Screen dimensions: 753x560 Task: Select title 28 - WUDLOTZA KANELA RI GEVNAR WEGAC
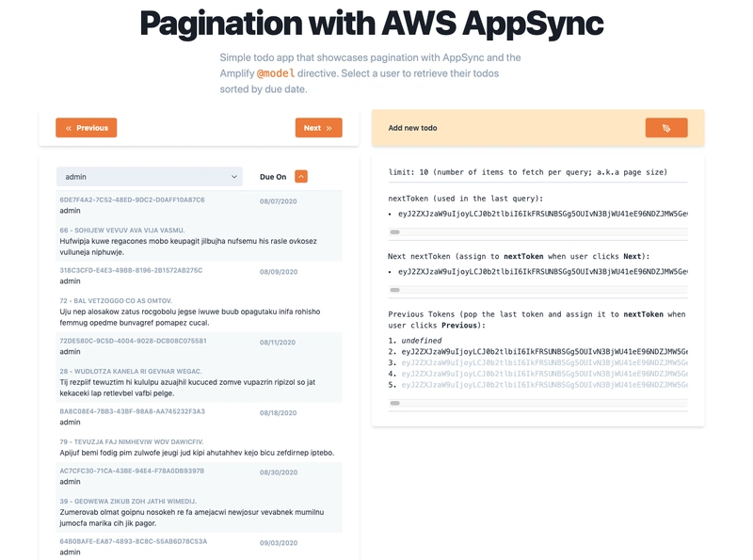click(131, 371)
